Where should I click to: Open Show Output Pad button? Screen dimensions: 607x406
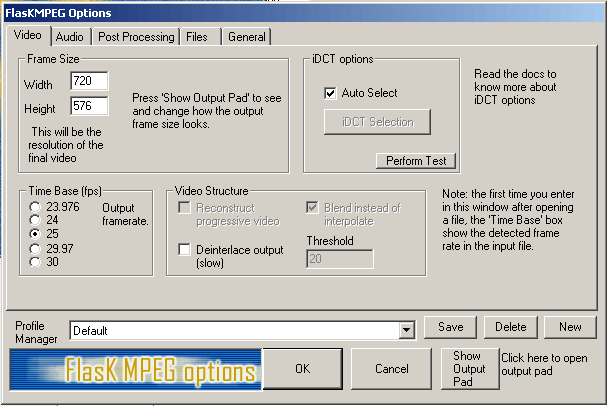[470, 369]
